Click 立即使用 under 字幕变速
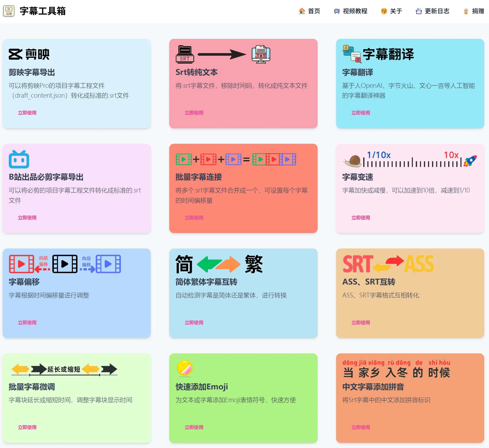The image size is (489, 448). 361,218
